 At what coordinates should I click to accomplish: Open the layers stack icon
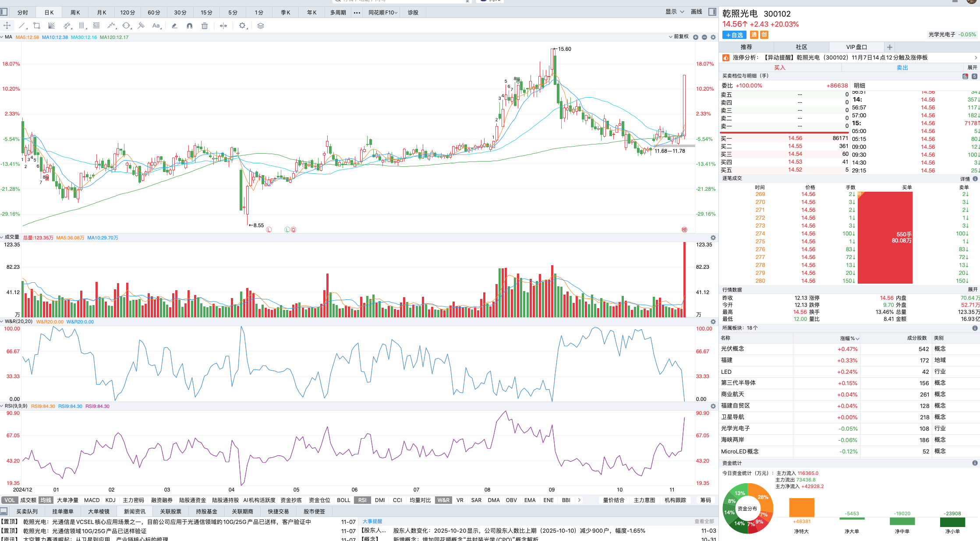pyautogui.click(x=261, y=26)
